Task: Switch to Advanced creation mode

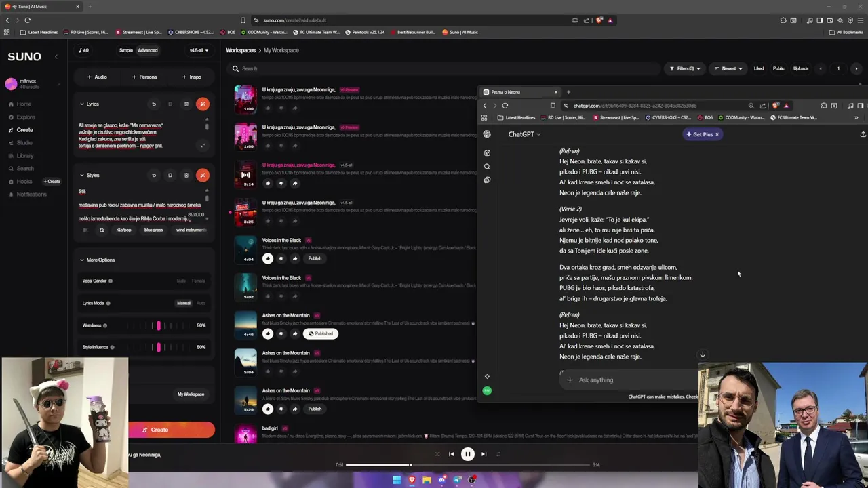Action: (148, 50)
